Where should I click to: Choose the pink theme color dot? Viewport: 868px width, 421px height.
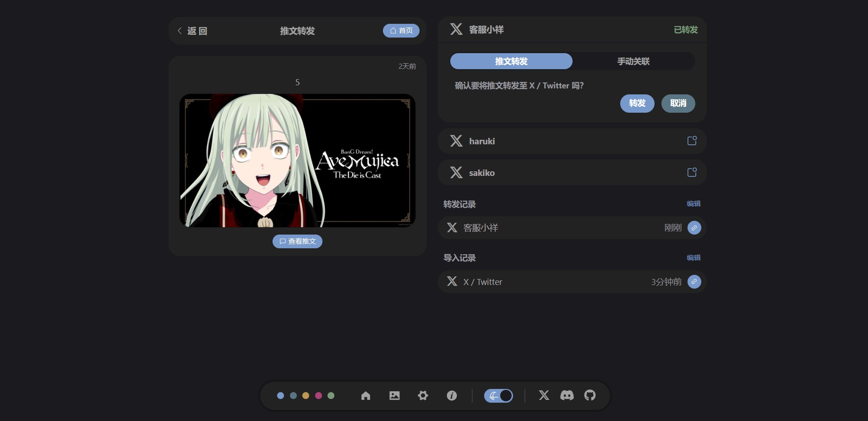(318, 395)
